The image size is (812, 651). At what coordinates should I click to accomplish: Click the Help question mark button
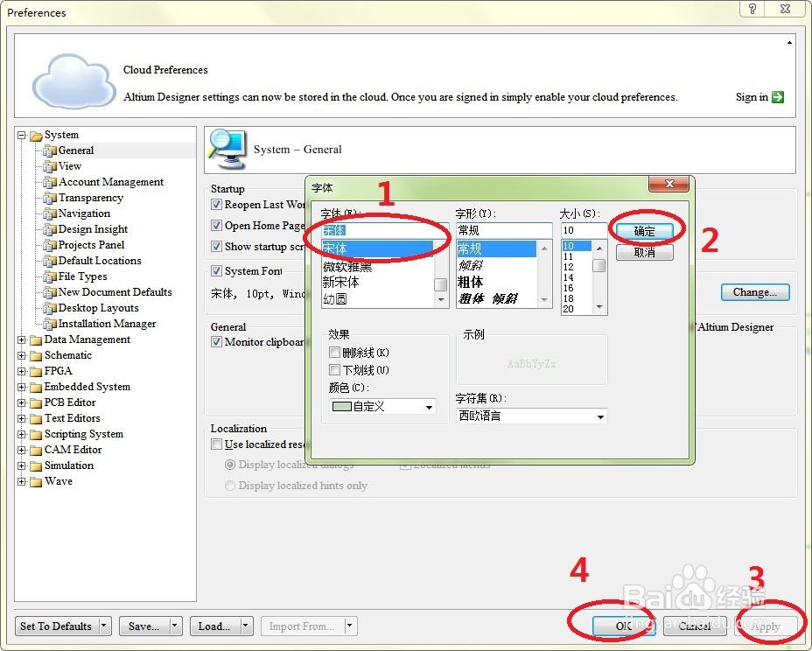pyautogui.click(x=752, y=9)
